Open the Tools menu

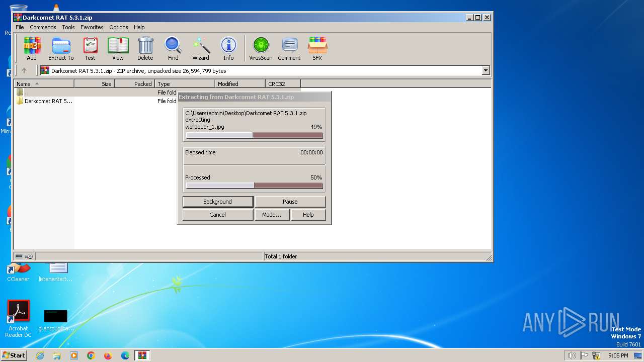click(x=68, y=27)
